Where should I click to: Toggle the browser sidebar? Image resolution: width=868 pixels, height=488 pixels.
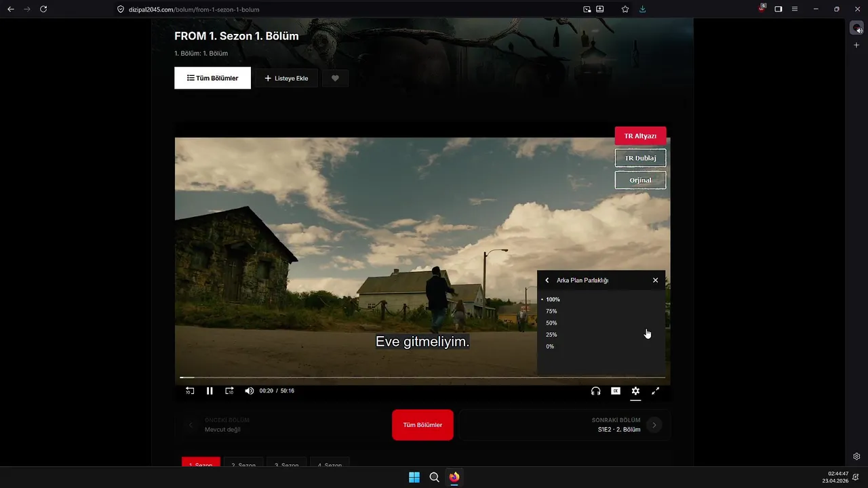point(778,9)
